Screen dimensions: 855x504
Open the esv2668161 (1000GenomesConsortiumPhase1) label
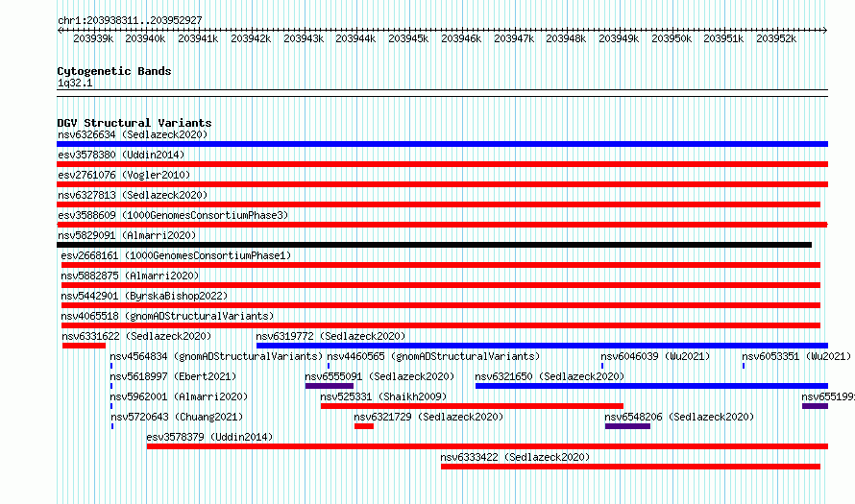tap(176, 255)
